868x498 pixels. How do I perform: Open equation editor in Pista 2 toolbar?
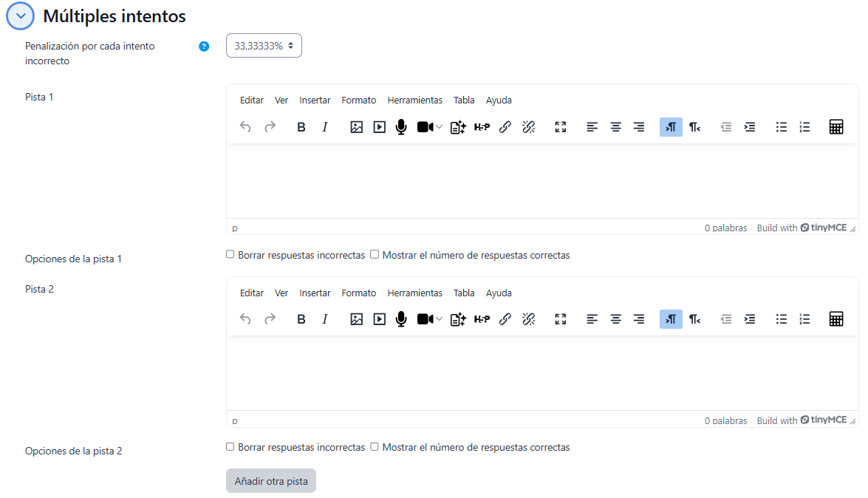(836, 319)
